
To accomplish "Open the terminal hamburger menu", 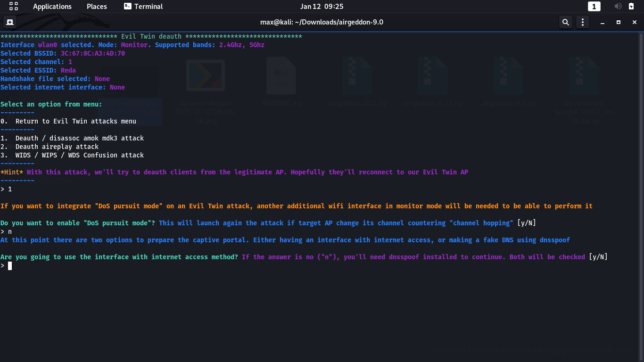I will coord(582,22).
